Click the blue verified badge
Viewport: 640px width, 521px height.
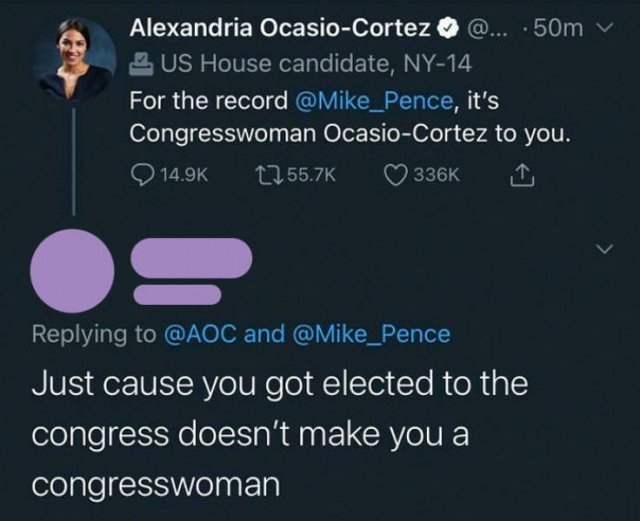pos(448,28)
